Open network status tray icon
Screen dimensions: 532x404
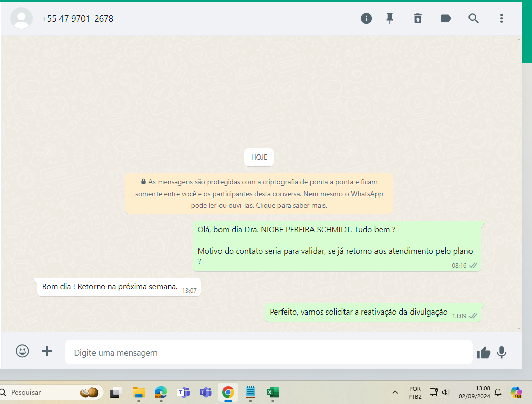tap(433, 392)
